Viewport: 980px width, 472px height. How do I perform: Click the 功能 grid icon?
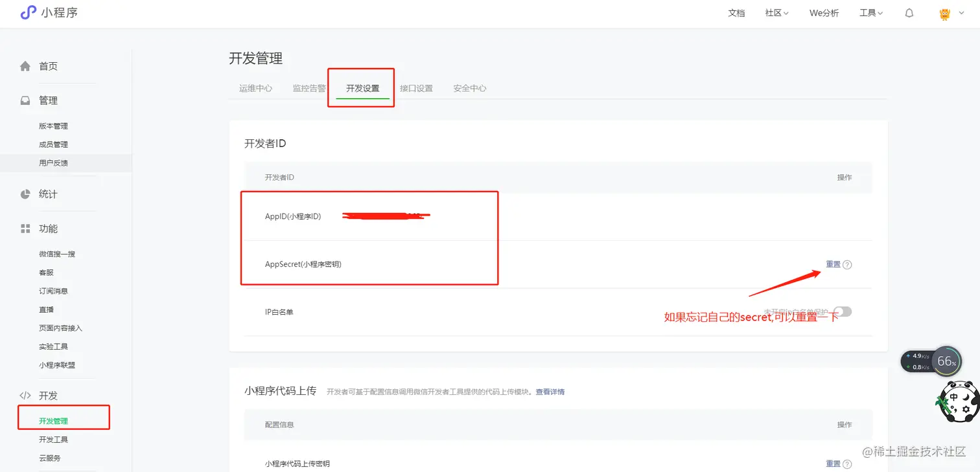tap(25, 229)
